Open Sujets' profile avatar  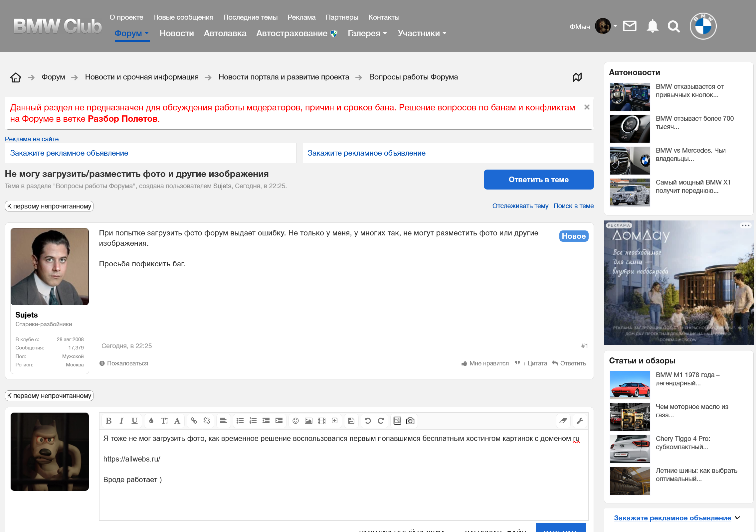[x=50, y=267]
